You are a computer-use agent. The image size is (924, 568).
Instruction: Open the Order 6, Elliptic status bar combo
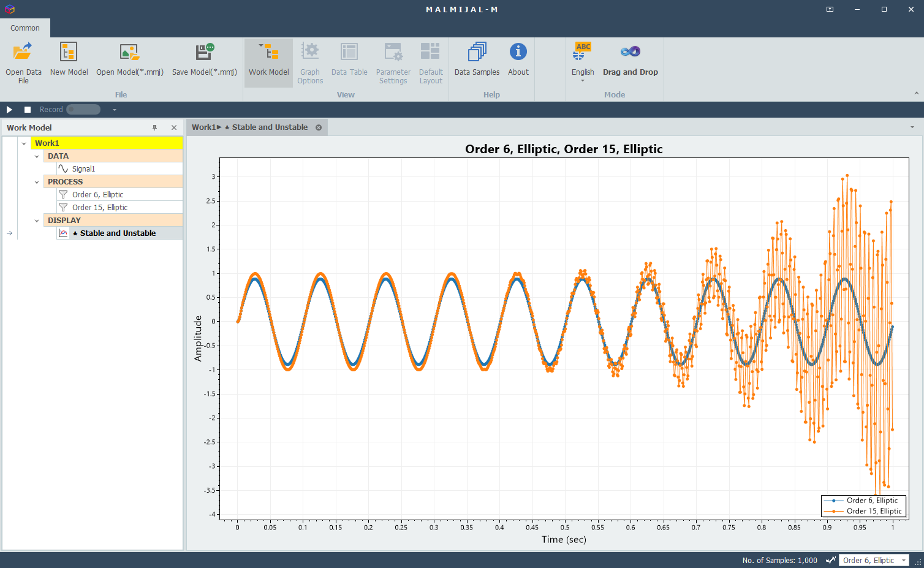pos(874,560)
